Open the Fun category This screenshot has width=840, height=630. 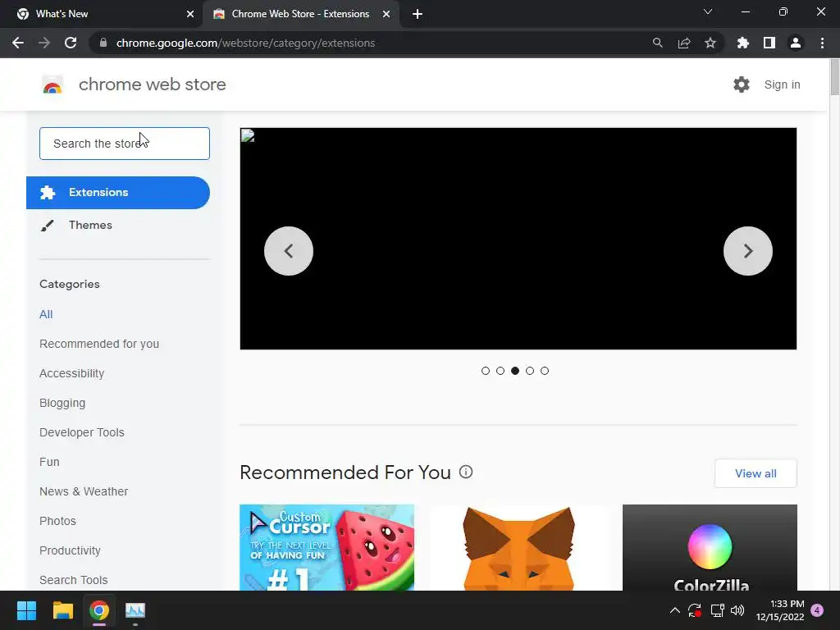click(x=49, y=462)
